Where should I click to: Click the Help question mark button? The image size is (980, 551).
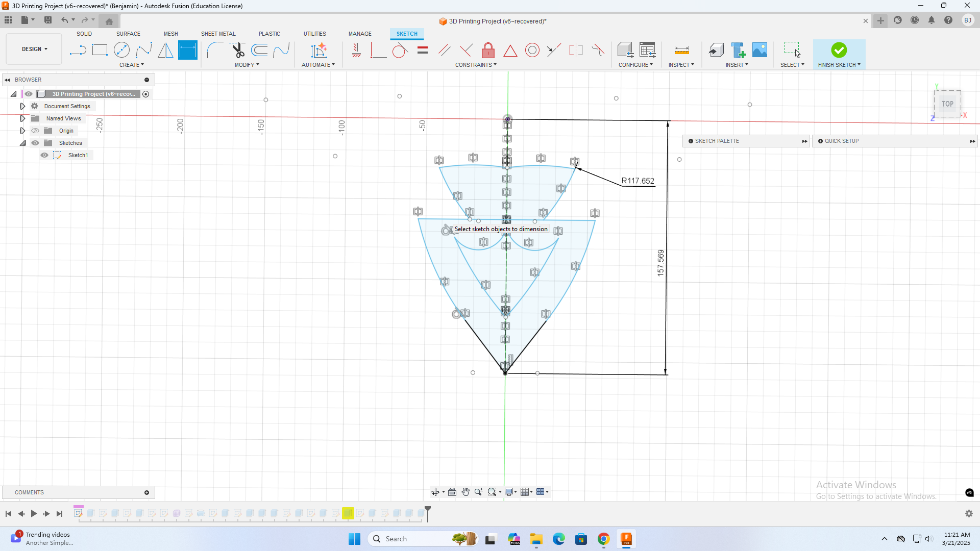pos(948,20)
